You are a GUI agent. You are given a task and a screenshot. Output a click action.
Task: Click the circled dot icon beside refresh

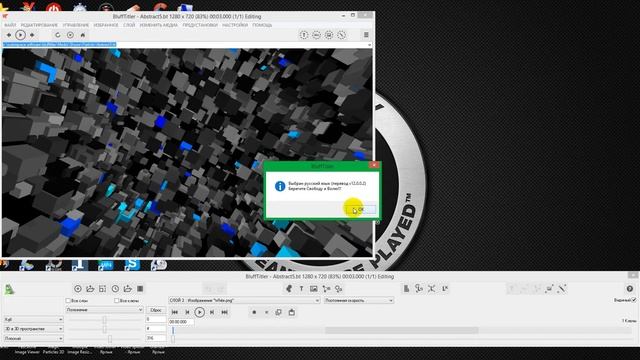pyautogui.click(x=70, y=35)
